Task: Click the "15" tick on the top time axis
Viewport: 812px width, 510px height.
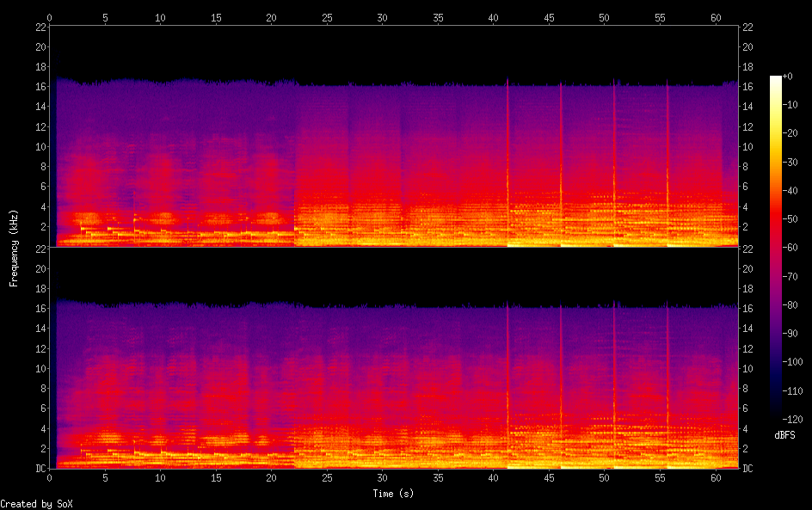Action: 216,17
